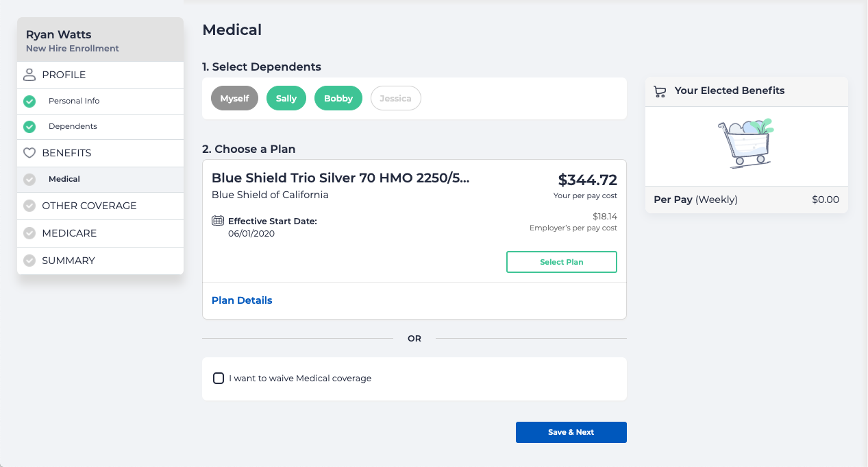
Task: Click the gray checkmark beside MEDICARE
Action: 29,233
